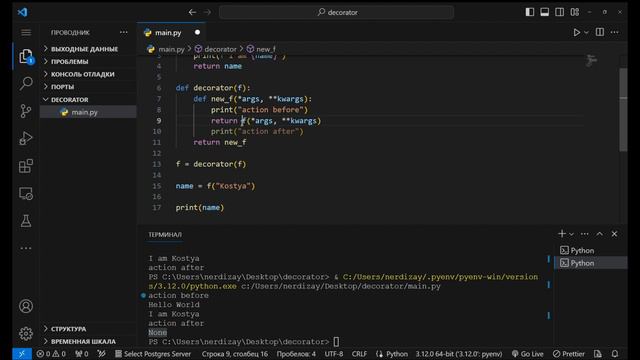Run the Python file
The image size is (640, 360).
tap(576, 32)
